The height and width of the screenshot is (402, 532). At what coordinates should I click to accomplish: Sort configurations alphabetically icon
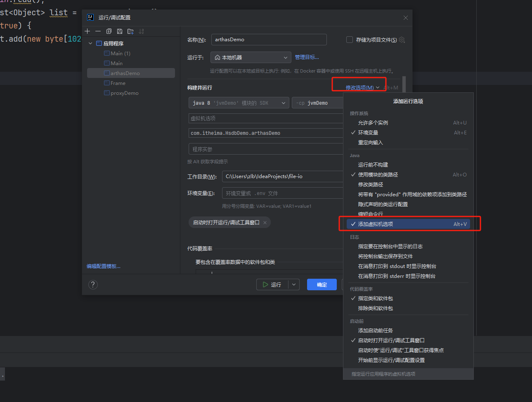(x=142, y=31)
